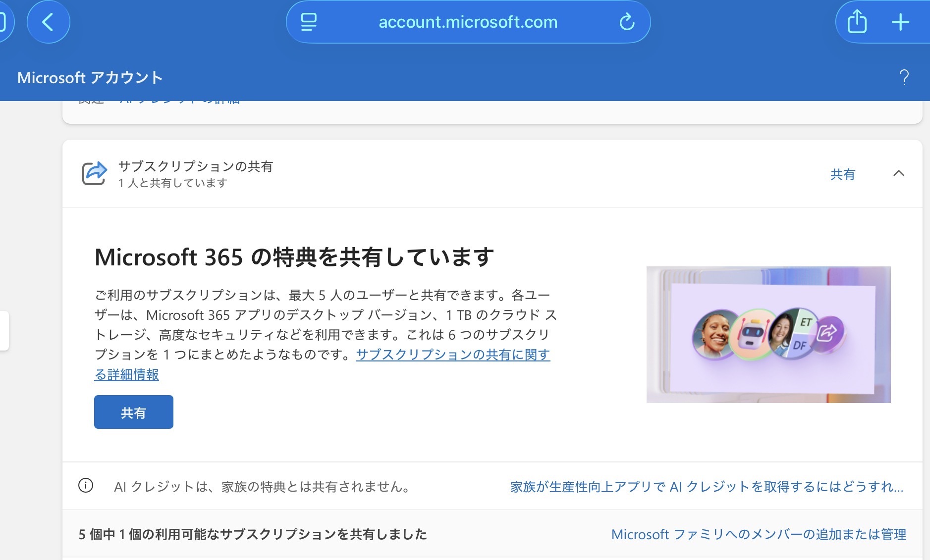The image size is (930, 560).
Task: Open Microsoft ファミリへのメンバーの追加または管理 link
Action: pos(759,534)
